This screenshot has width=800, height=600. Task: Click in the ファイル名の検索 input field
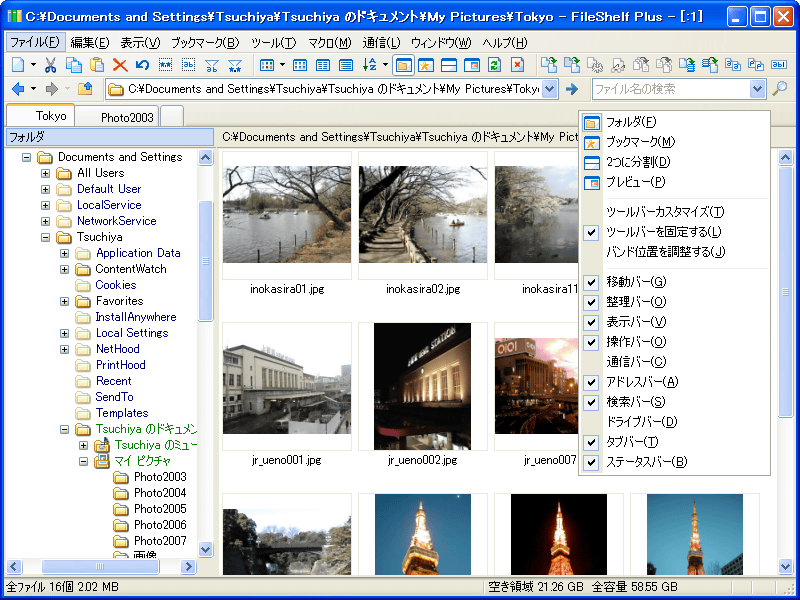670,89
